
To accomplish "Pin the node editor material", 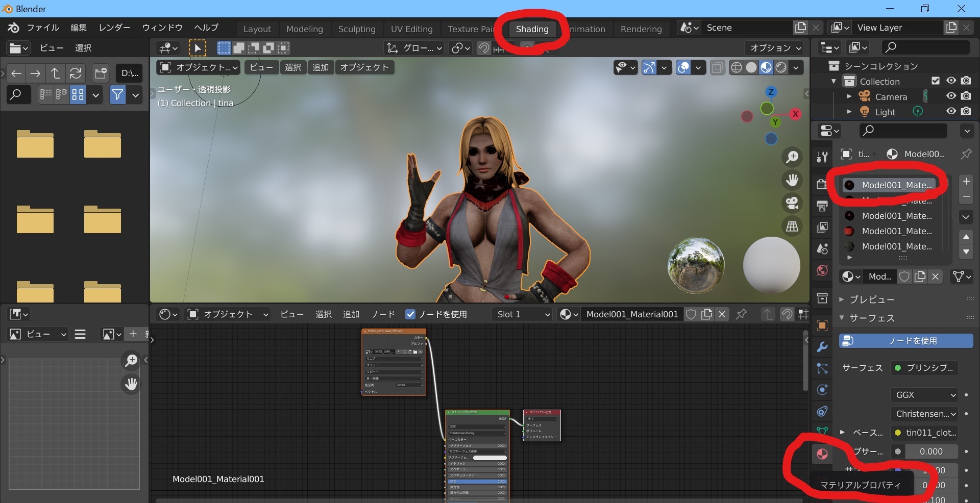I will 741,314.
